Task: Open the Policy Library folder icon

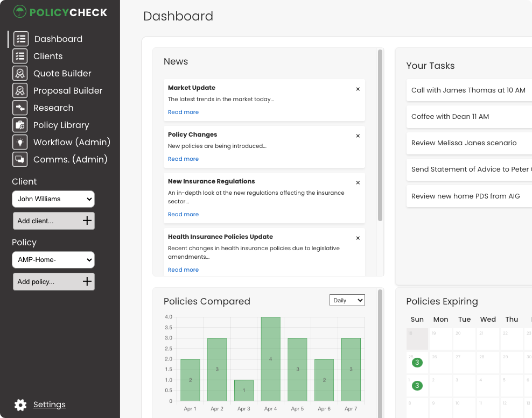Action: pyautogui.click(x=20, y=125)
